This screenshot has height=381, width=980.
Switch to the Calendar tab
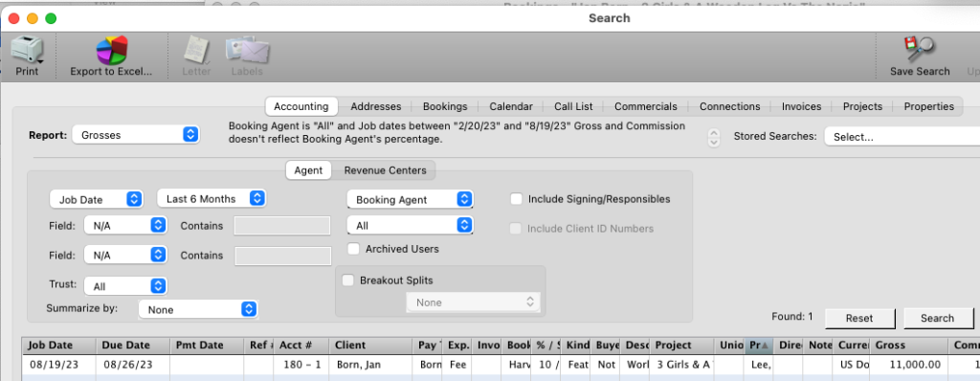tap(511, 106)
